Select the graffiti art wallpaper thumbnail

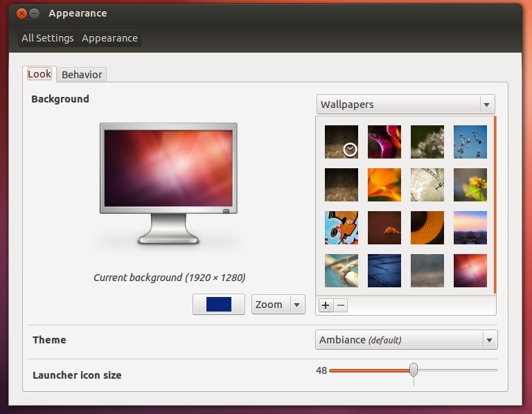(x=342, y=228)
